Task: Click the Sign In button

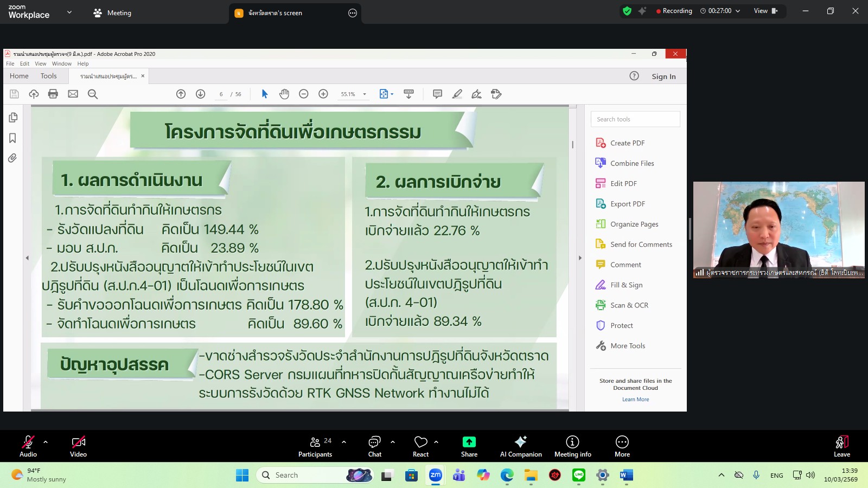Action: pyautogui.click(x=663, y=76)
